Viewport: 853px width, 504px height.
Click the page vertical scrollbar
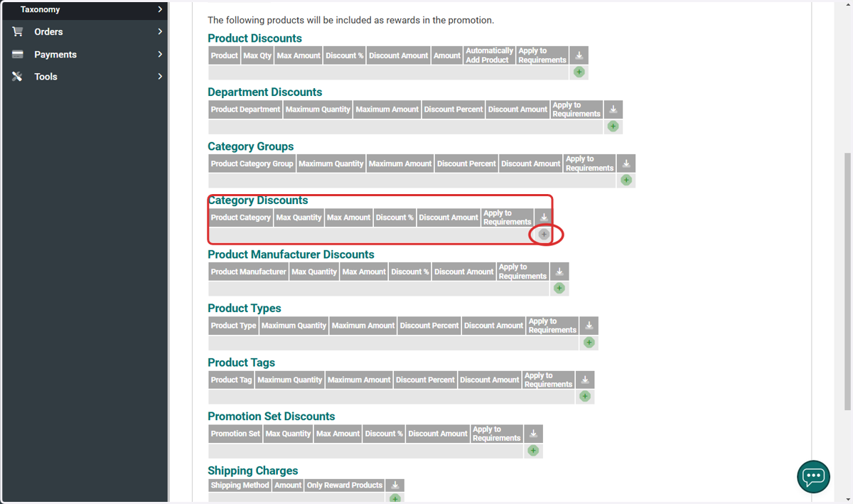click(847, 281)
